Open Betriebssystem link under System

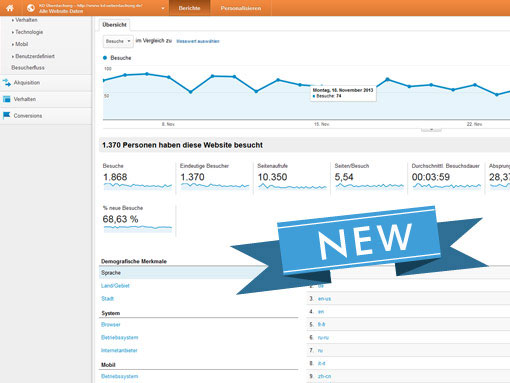(x=119, y=337)
